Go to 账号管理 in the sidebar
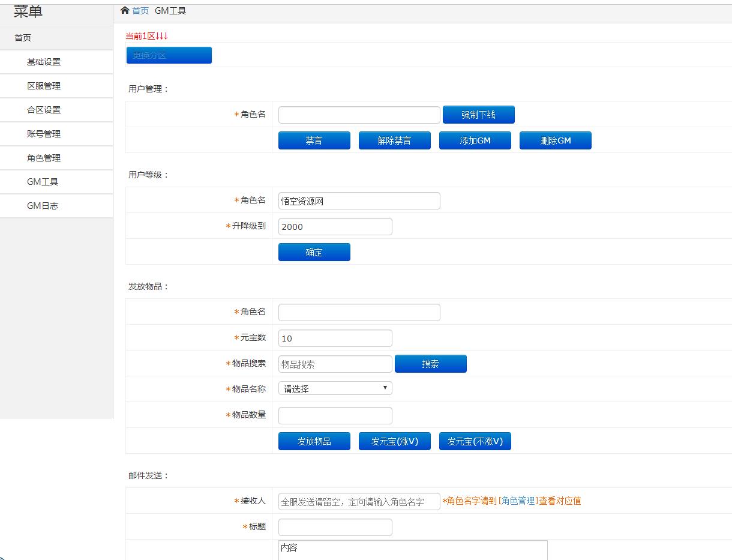 44,134
